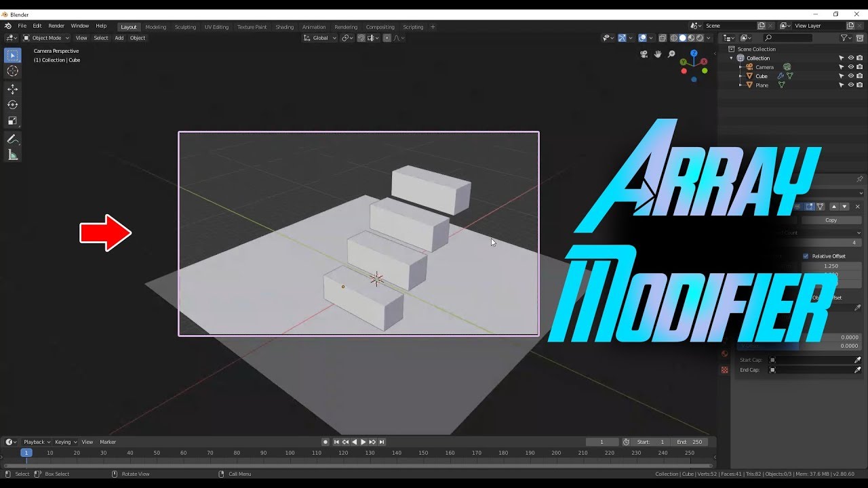The width and height of the screenshot is (868, 488).
Task: Remove the Array modifier with X
Action: point(857,207)
